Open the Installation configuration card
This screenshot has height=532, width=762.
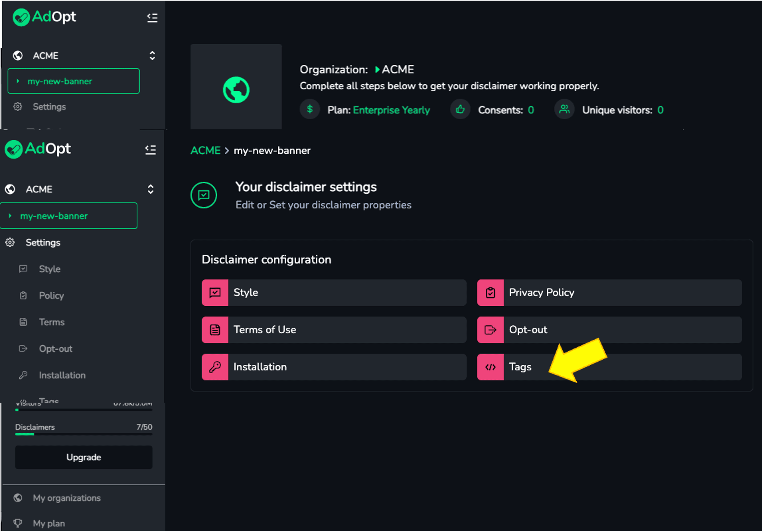pyautogui.click(x=334, y=367)
